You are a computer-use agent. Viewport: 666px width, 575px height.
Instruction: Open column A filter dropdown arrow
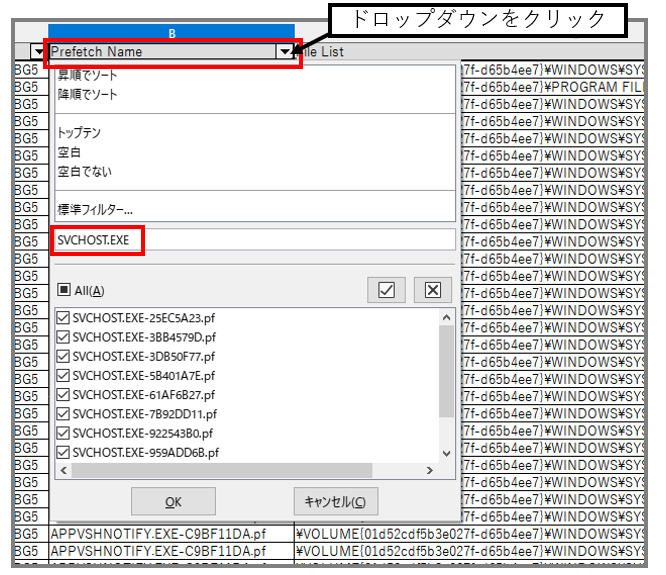pos(39,52)
